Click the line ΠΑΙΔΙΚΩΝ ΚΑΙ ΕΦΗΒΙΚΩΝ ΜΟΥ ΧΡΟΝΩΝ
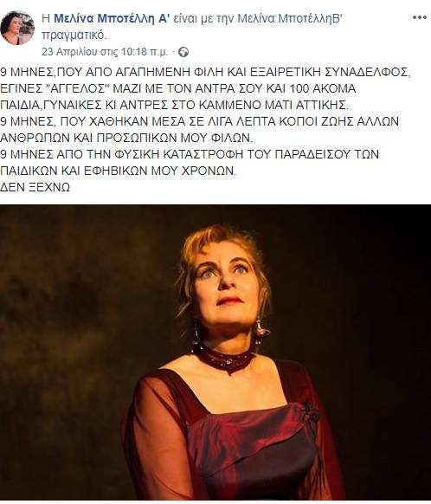 pyautogui.click(x=119, y=171)
